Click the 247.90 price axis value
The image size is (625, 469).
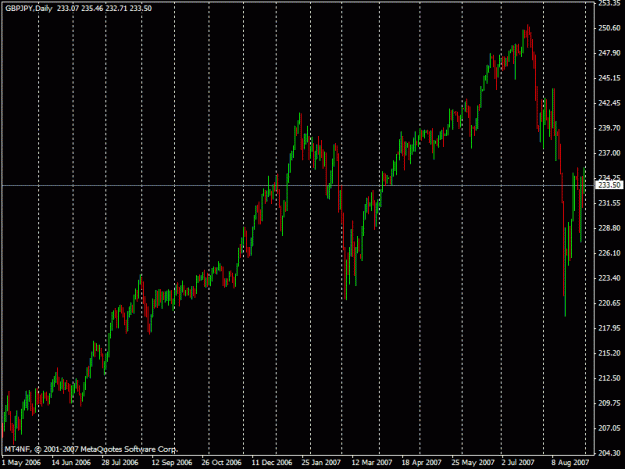pos(609,53)
